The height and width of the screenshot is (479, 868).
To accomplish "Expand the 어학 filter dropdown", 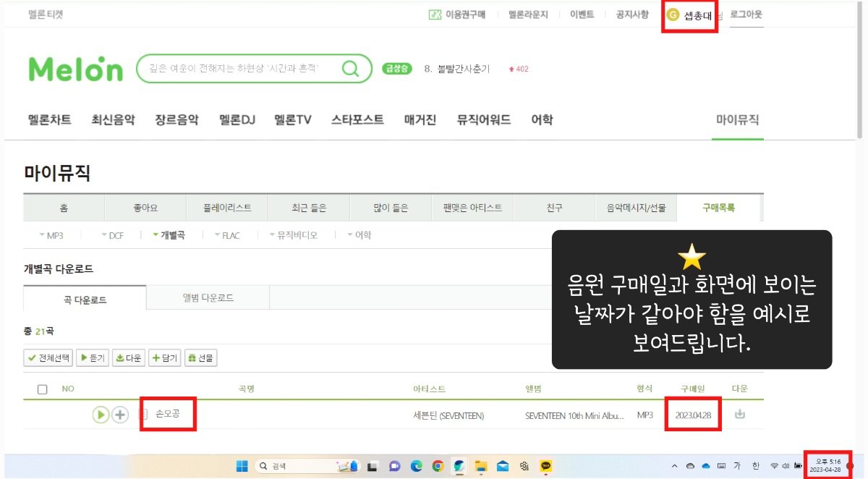I will 359,235.
